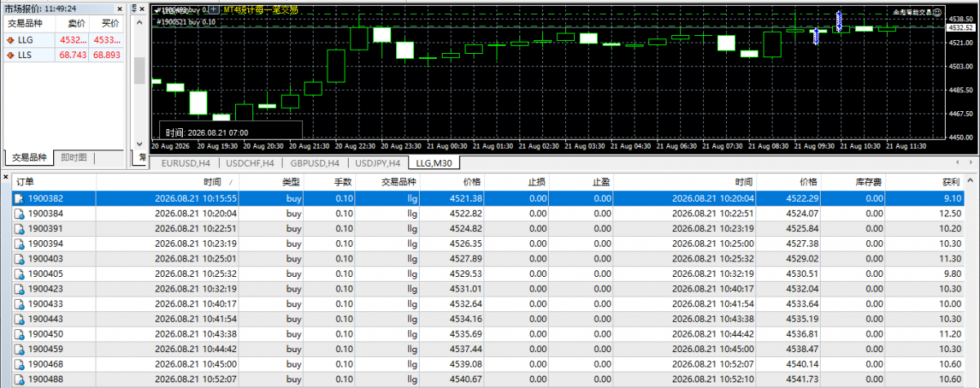
Task: Click close price 4529.02
Action: (x=800, y=259)
